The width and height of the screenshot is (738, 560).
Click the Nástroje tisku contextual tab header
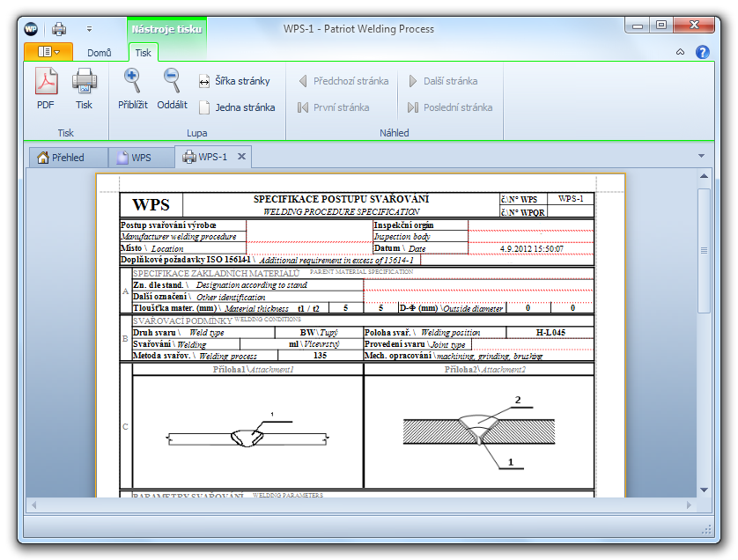click(x=166, y=29)
